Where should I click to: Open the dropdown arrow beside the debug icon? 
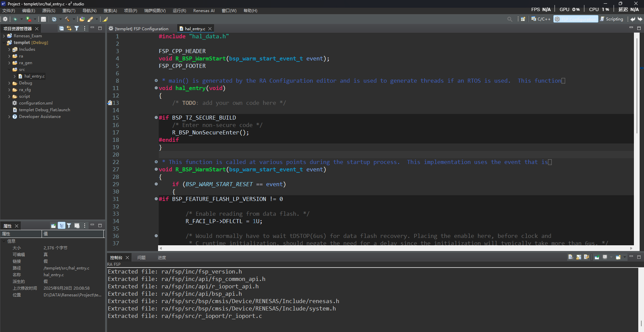click(x=21, y=19)
